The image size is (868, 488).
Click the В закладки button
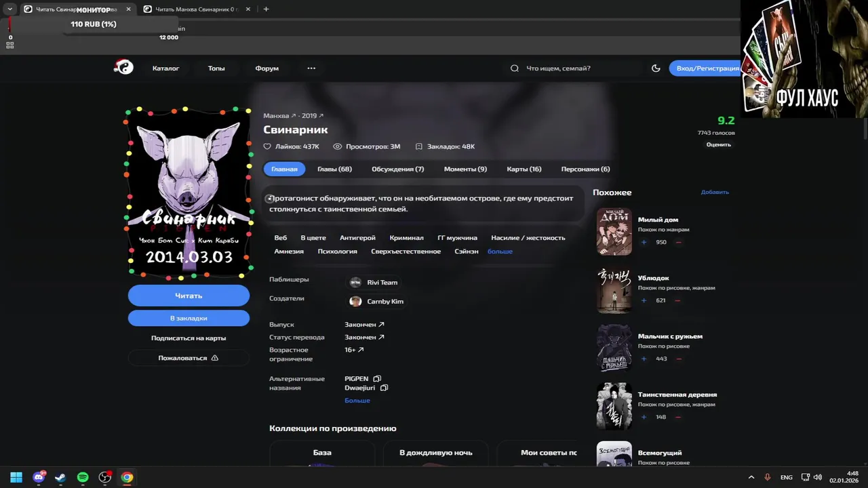(189, 318)
